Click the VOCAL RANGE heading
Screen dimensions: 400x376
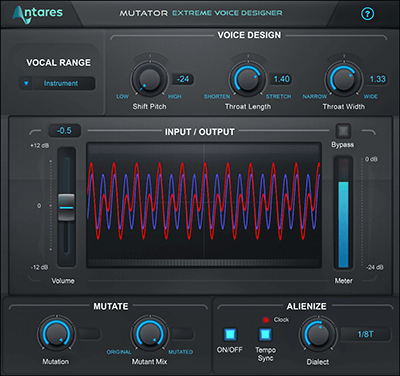(58, 63)
